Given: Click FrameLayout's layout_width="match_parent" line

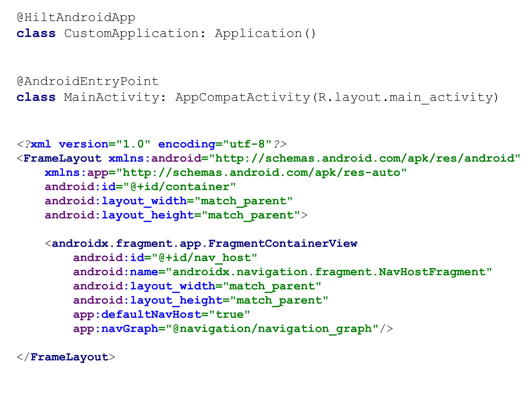Looking at the screenshot, I should [x=169, y=201].
